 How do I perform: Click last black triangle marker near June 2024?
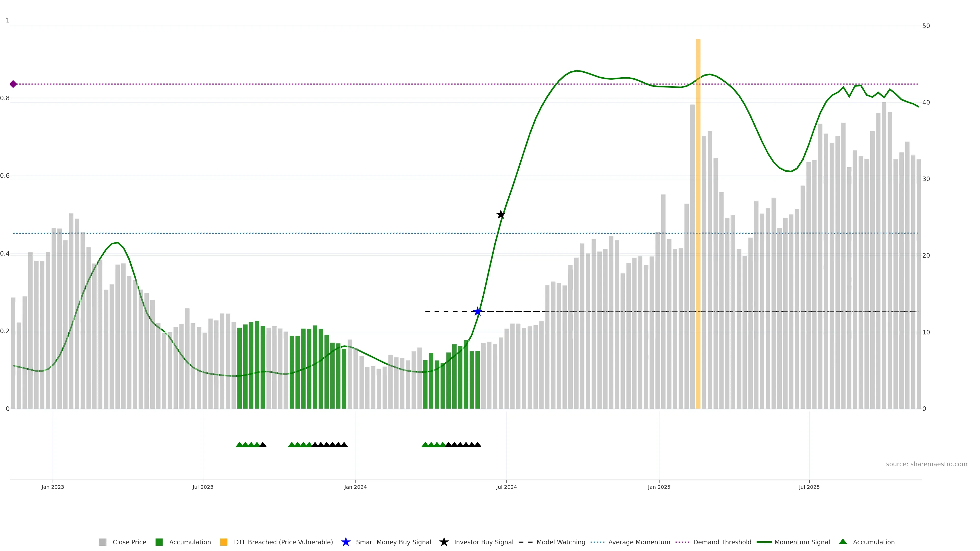coord(478,445)
